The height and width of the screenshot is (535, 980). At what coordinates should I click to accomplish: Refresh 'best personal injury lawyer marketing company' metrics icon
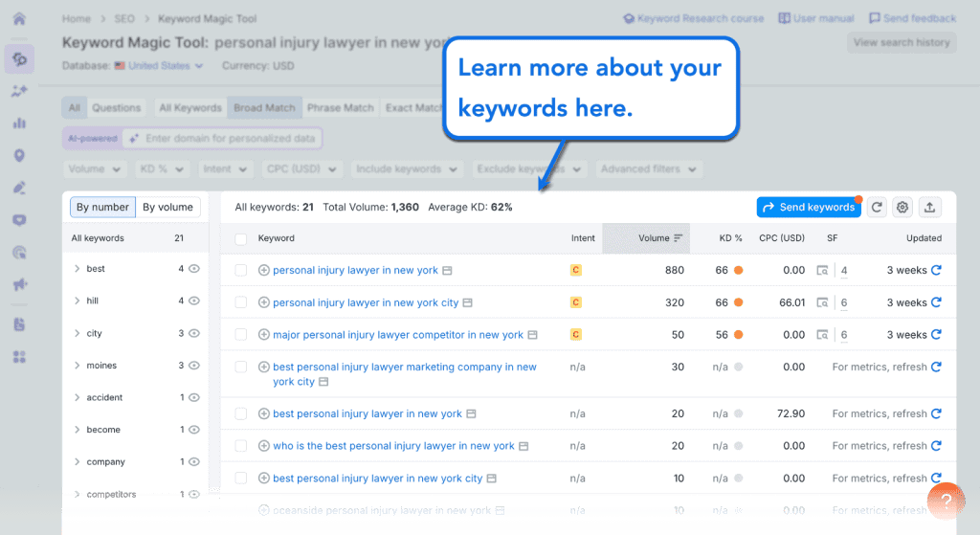click(936, 367)
